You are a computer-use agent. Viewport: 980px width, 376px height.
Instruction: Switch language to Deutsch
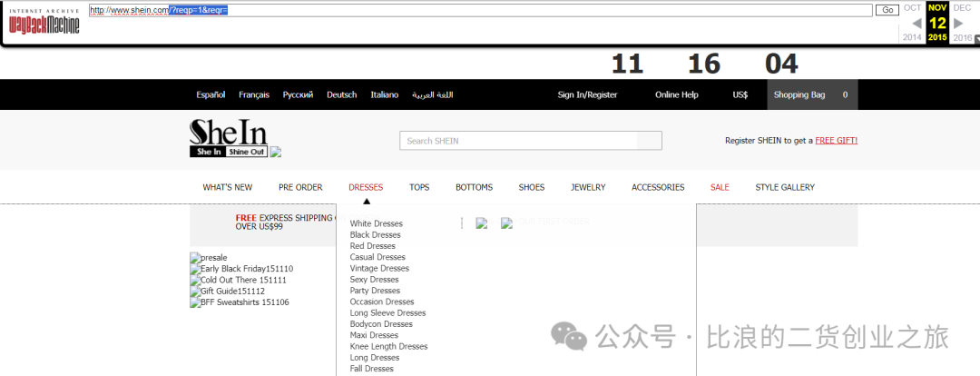pos(342,95)
